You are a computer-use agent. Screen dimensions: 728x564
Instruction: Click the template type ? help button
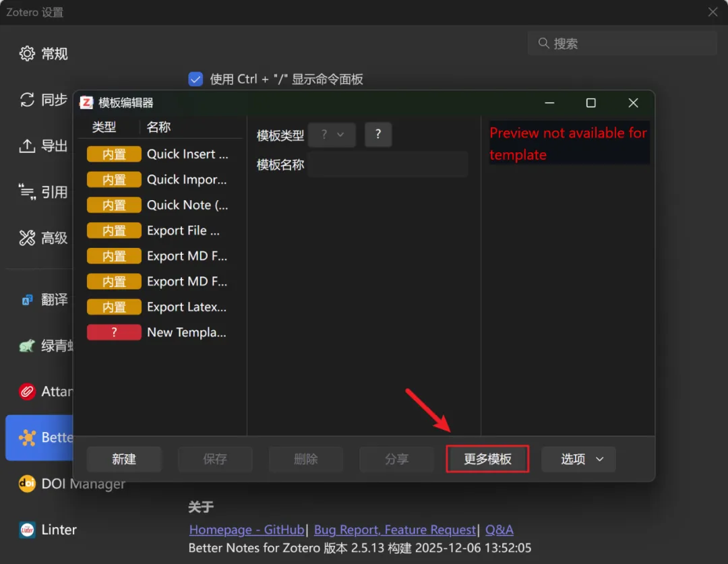click(378, 135)
